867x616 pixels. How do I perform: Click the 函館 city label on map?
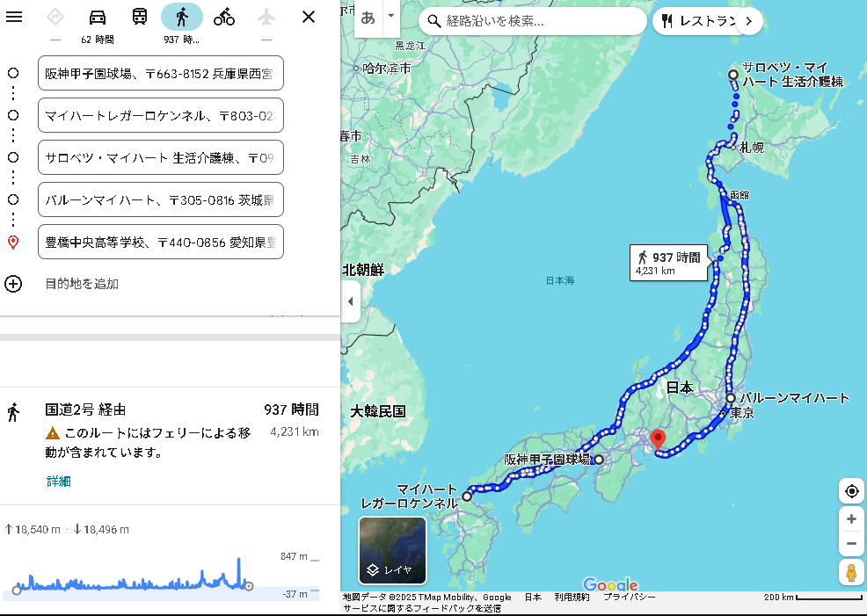pyautogui.click(x=739, y=195)
